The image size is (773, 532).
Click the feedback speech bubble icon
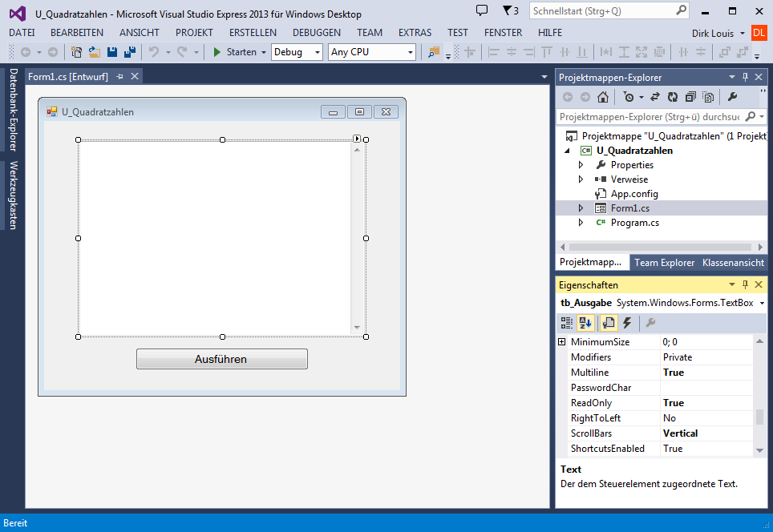(x=482, y=10)
